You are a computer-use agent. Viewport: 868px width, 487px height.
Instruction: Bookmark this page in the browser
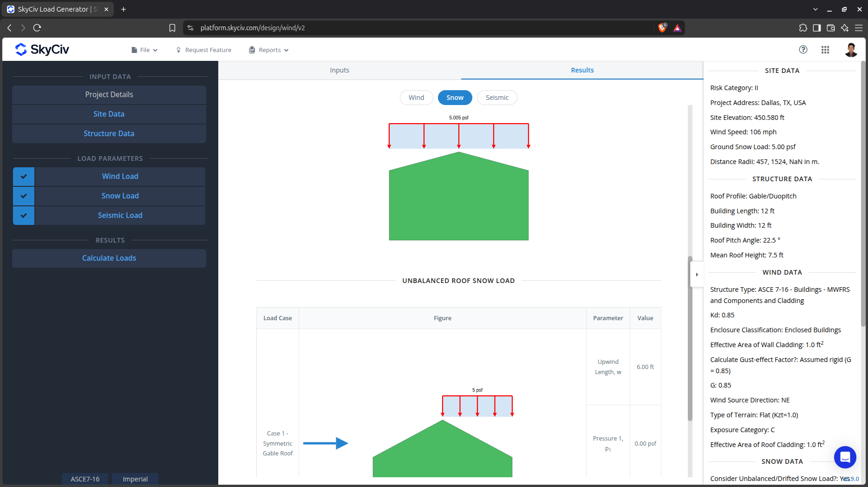tap(172, 28)
